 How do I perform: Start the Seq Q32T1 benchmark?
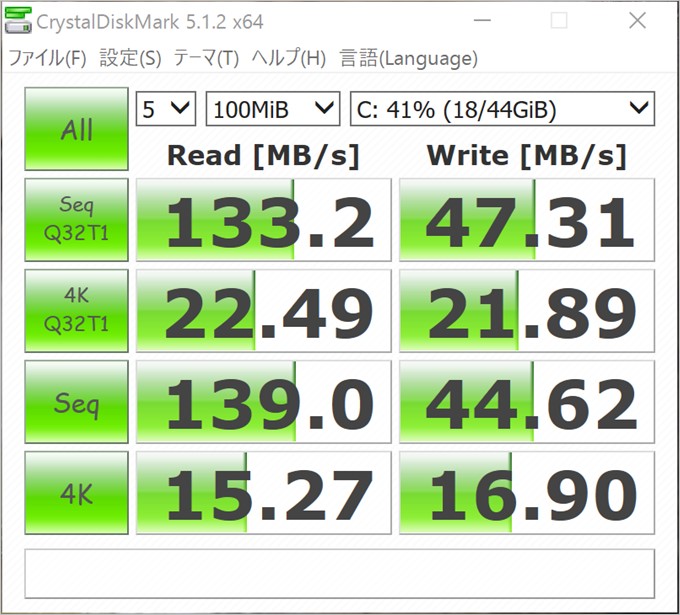click(76, 219)
